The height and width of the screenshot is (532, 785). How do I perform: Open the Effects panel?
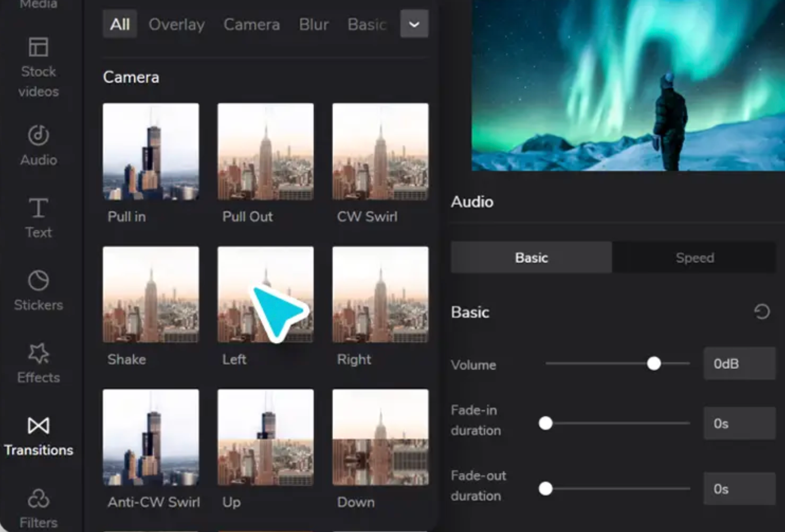[38, 362]
